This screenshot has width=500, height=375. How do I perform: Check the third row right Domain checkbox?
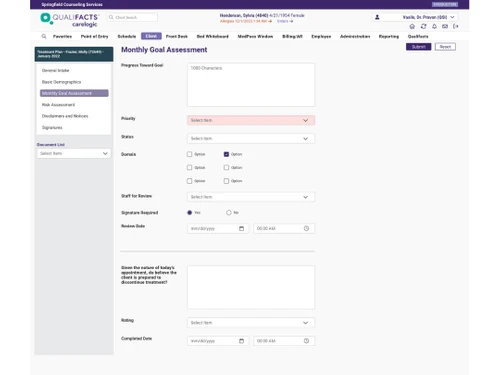coord(226,181)
